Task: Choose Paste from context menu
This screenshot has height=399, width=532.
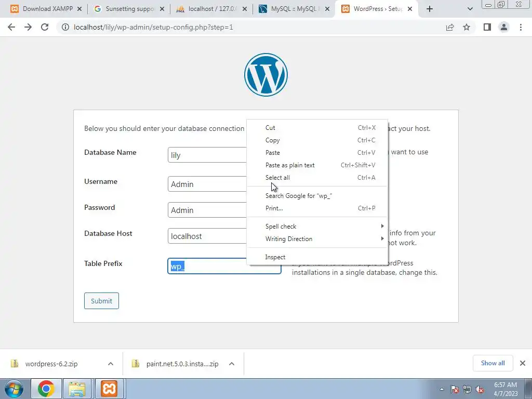Action: 317,153
